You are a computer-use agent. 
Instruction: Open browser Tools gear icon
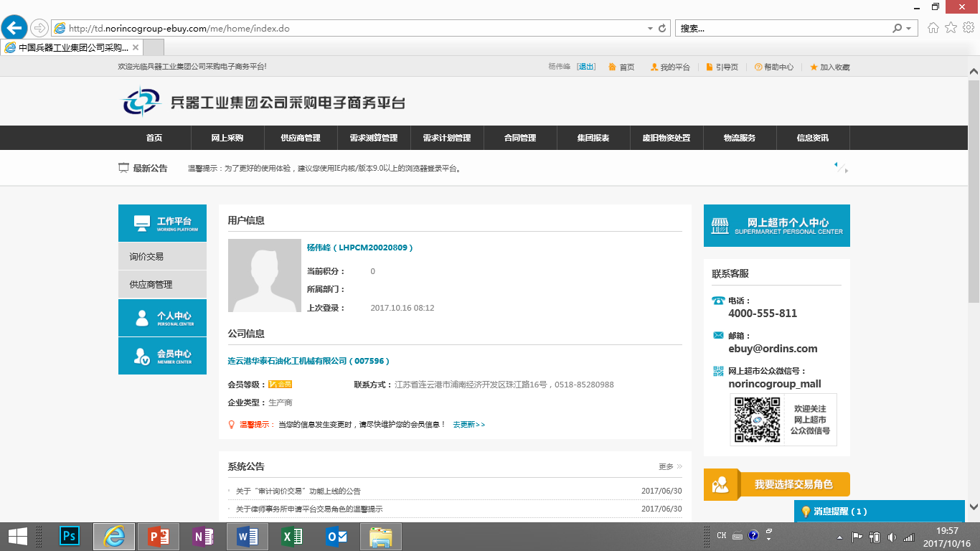[x=968, y=28]
